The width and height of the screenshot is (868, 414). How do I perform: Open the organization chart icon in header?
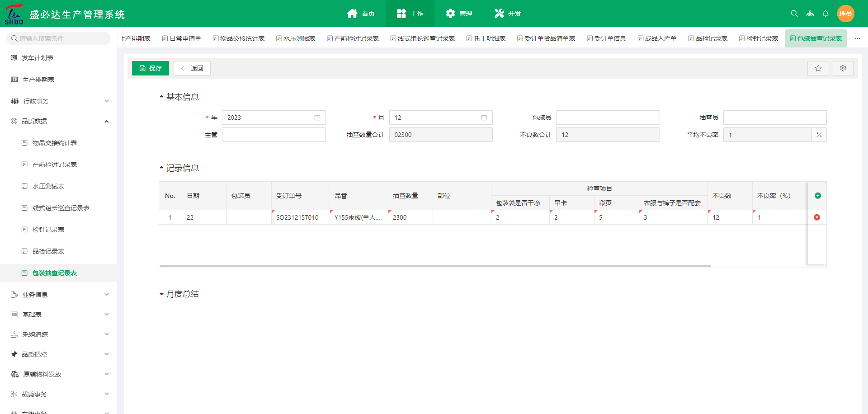810,14
